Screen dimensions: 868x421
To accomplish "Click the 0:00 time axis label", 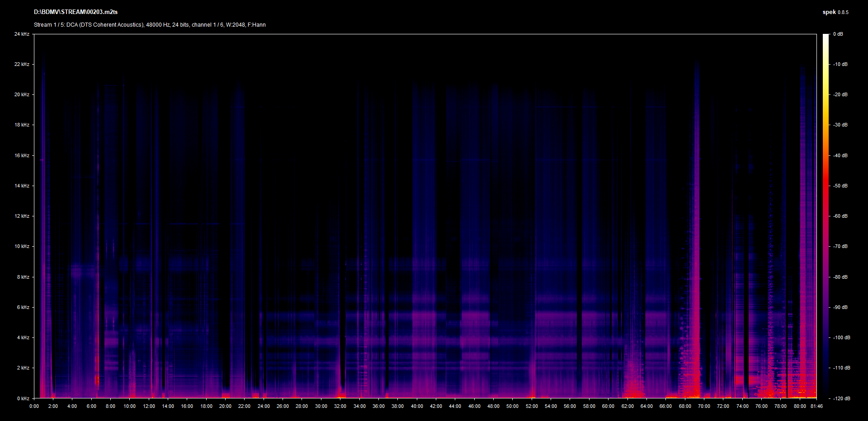I will pyautogui.click(x=34, y=406).
